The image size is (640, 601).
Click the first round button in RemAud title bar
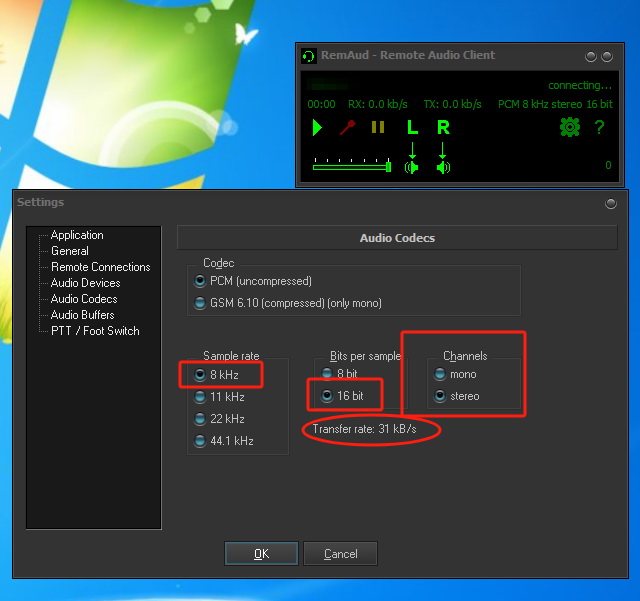[x=590, y=56]
